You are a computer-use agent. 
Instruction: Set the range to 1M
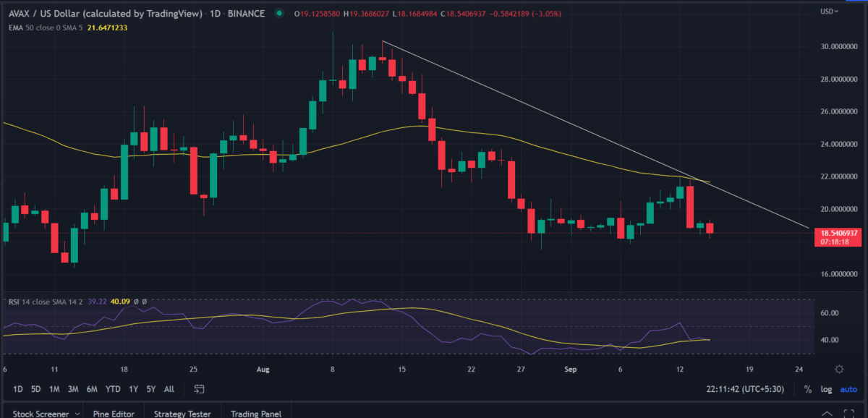(54, 389)
